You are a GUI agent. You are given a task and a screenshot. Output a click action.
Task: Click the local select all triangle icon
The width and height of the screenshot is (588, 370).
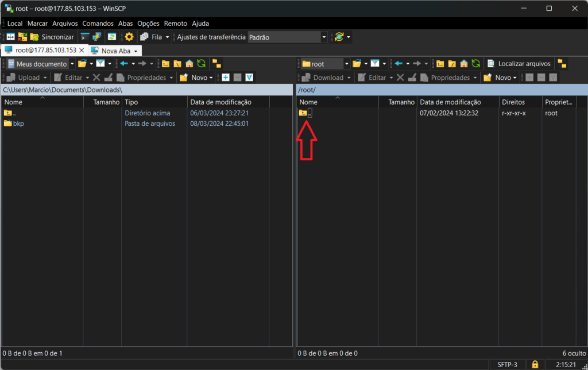(249, 78)
